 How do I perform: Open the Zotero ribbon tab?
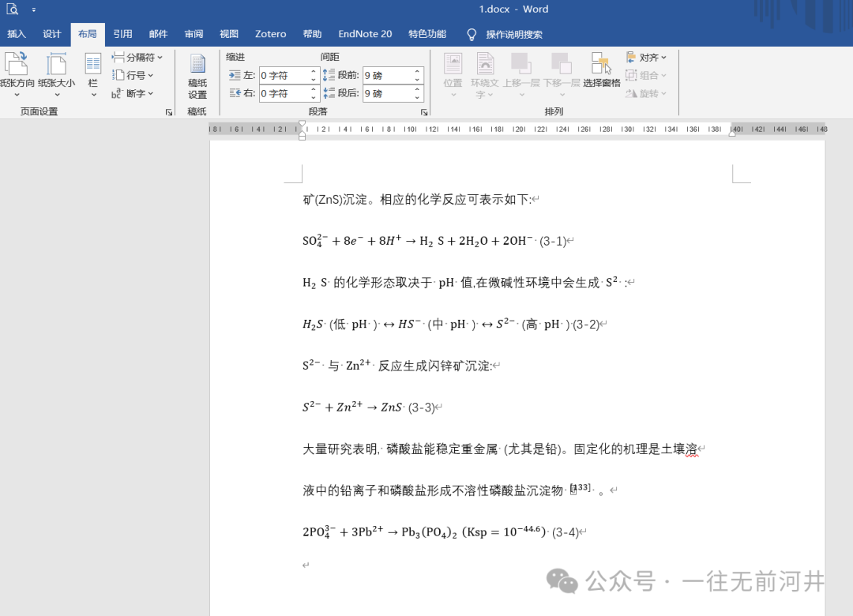(270, 34)
